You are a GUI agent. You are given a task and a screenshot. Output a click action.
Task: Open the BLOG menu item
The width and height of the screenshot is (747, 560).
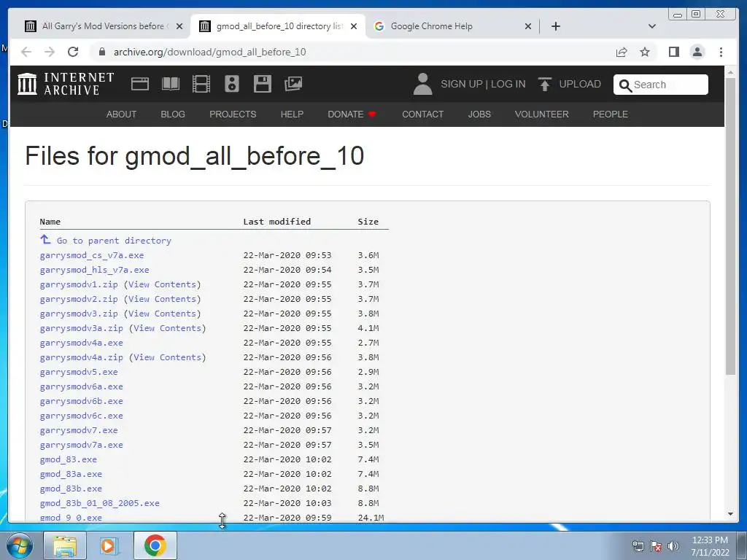point(173,114)
